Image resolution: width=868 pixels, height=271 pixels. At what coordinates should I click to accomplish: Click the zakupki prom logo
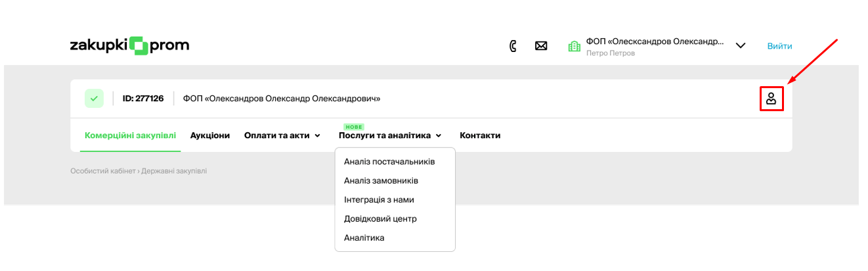[x=129, y=45]
